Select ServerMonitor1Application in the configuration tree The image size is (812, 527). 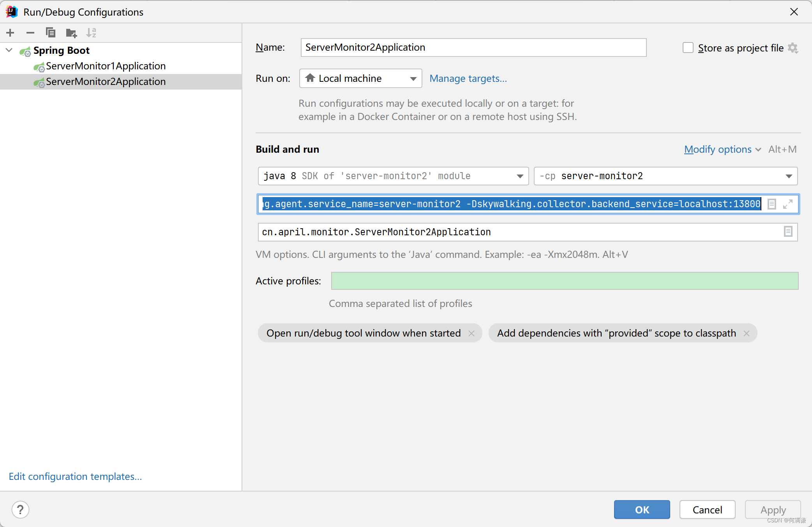[106, 66]
